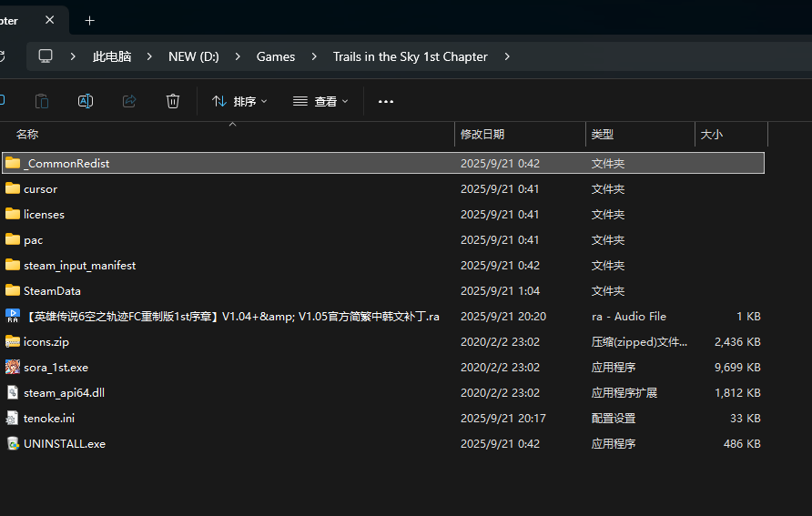Click the 压缩(zipped)文件 type cell
The height and width of the screenshot is (516, 812).
point(640,342)
